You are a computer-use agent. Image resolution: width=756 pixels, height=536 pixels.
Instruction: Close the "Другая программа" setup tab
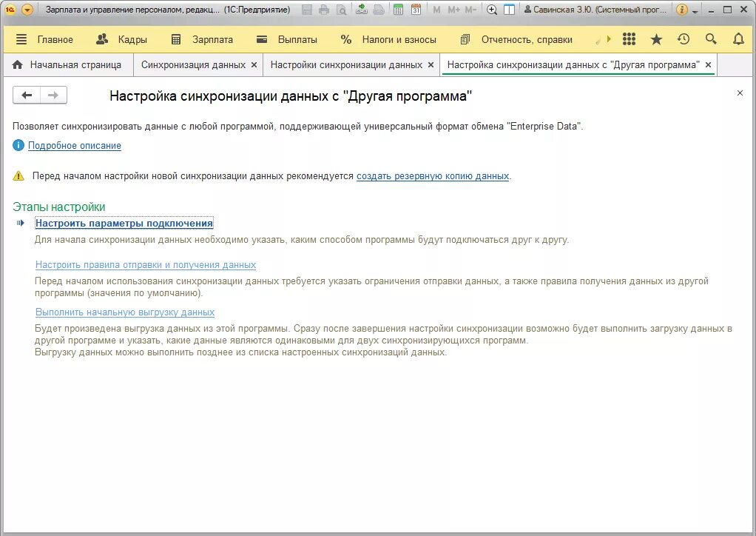point(708,64)
